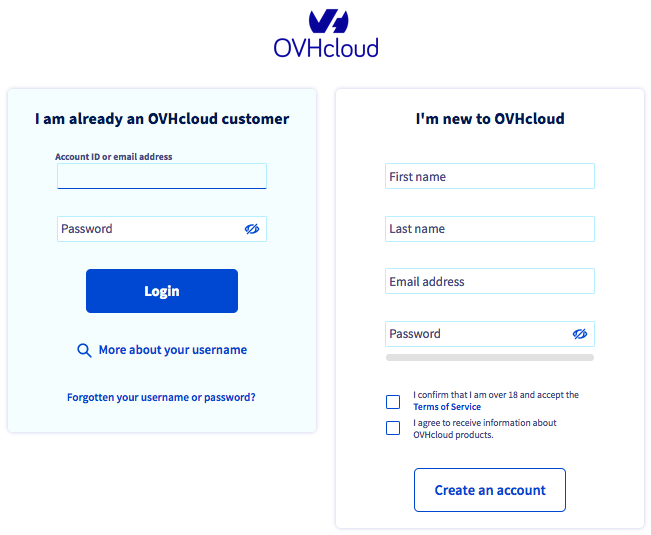Screen dimensions: 651x535
Task: Open the Terms of Service link
Action: 447,407
